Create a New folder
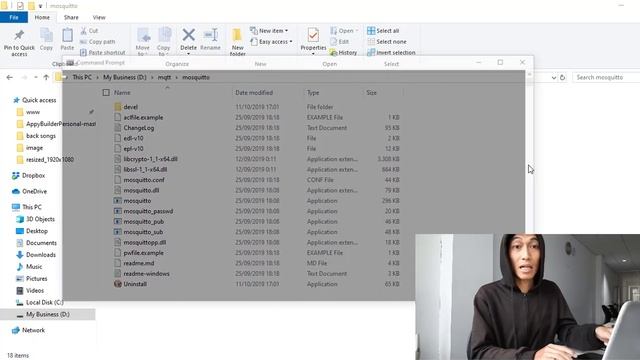Image resolution: width=640 pixels, height=360 pixels. (238, 42)
